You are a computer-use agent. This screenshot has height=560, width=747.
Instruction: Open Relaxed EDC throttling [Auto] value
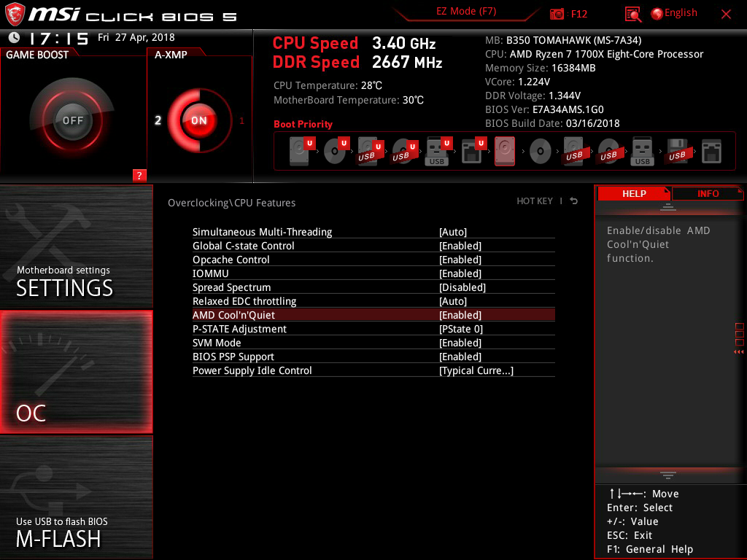click(x=452, y=301)
